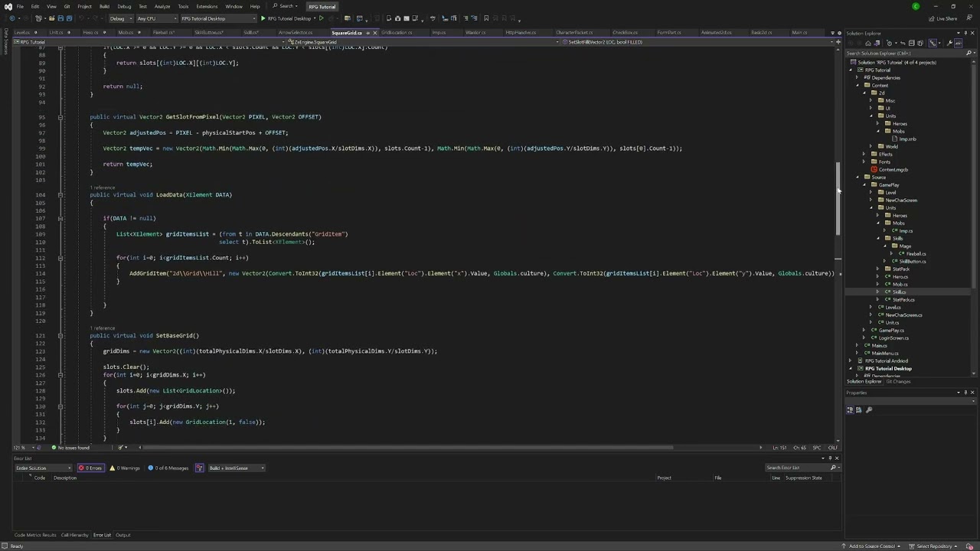Collapse the GetSlotFromPixel method outline toggle
The image size is (980, 551).
tap(60, 117)
